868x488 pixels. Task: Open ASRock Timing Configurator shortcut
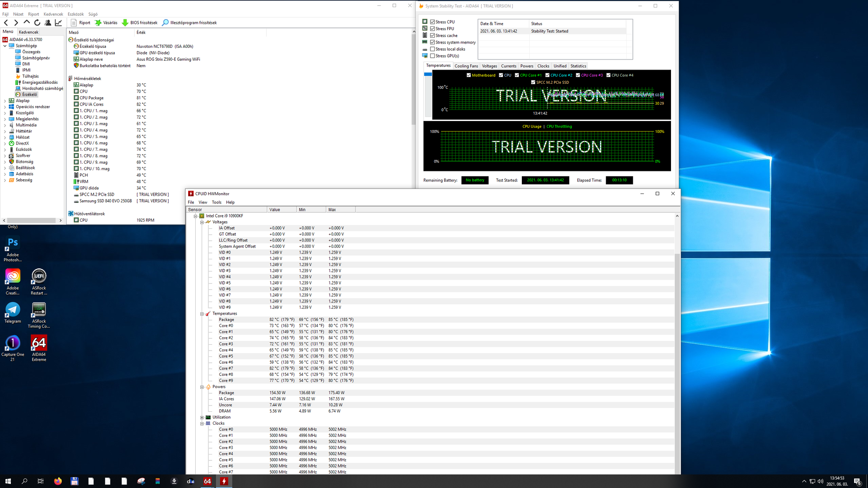(39, 315)
